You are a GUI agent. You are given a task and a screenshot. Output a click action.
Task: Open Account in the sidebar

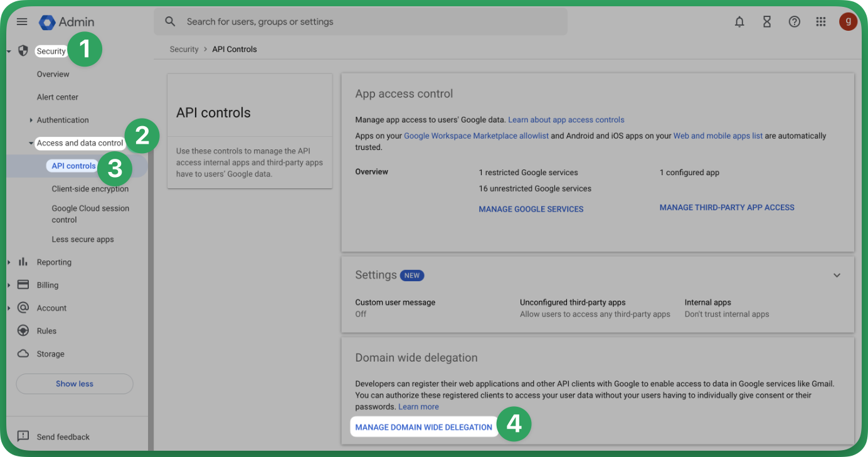tap(51, 308)
